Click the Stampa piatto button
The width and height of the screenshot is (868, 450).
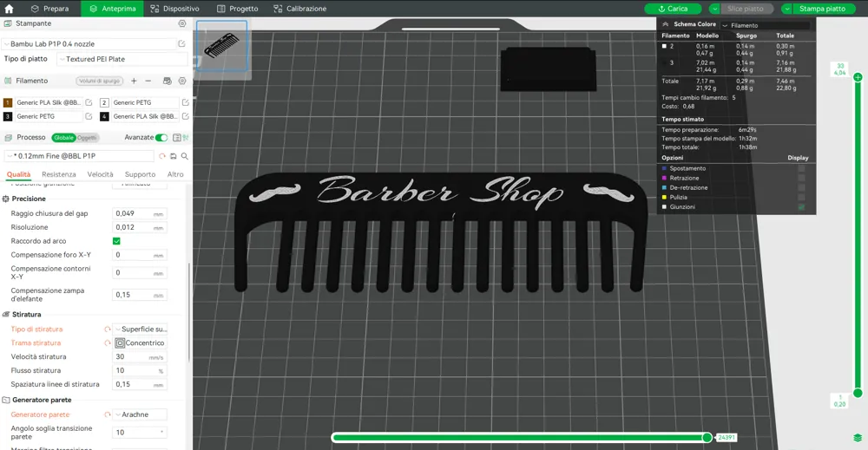pyautogui.click(x=822, y=9)
